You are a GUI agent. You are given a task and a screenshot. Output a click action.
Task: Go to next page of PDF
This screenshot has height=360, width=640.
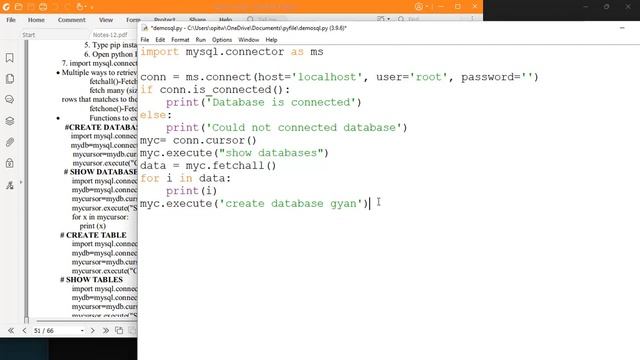click(x=92, y=330)
